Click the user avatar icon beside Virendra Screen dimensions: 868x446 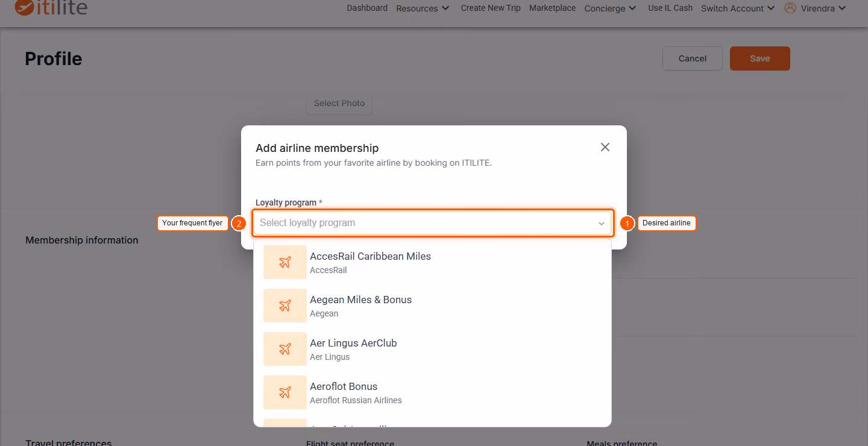tap(790, 8)
